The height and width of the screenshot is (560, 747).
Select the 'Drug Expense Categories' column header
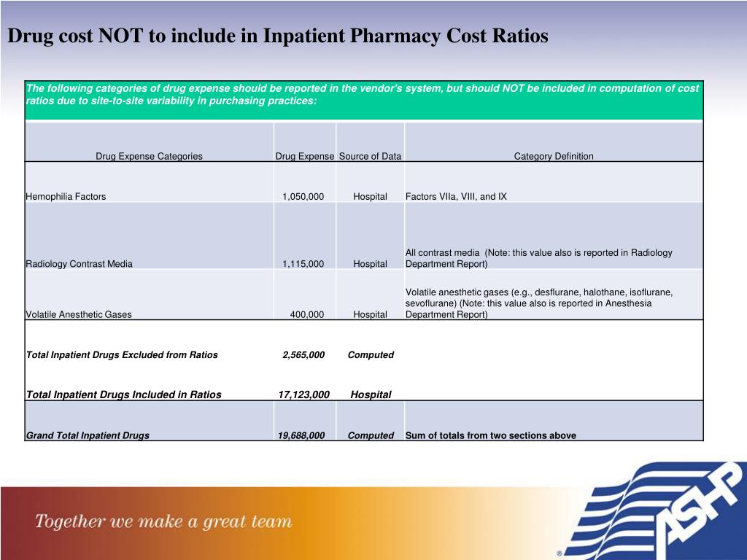[x=149, y=156]
